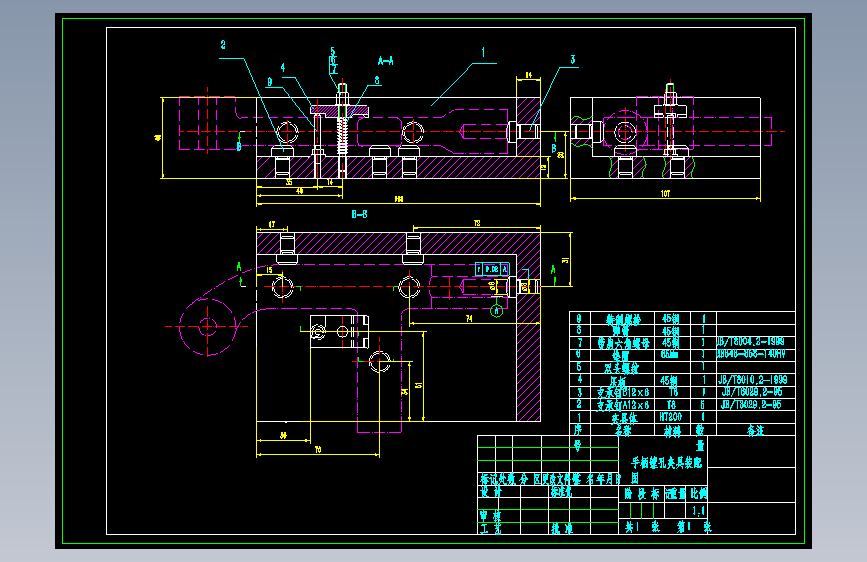Click the JB/T8010.2-1999 standard cell
The image size is (867, 562).
pyautogui.click(x=753, y=380)
